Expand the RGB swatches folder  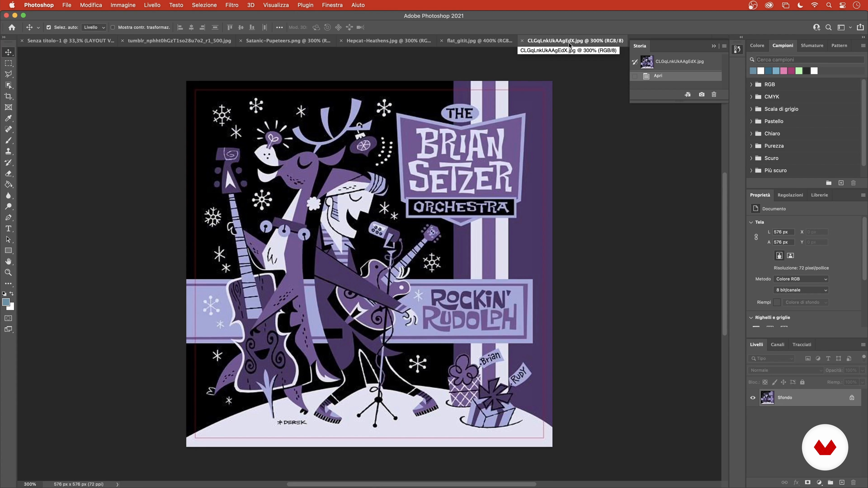751,84
